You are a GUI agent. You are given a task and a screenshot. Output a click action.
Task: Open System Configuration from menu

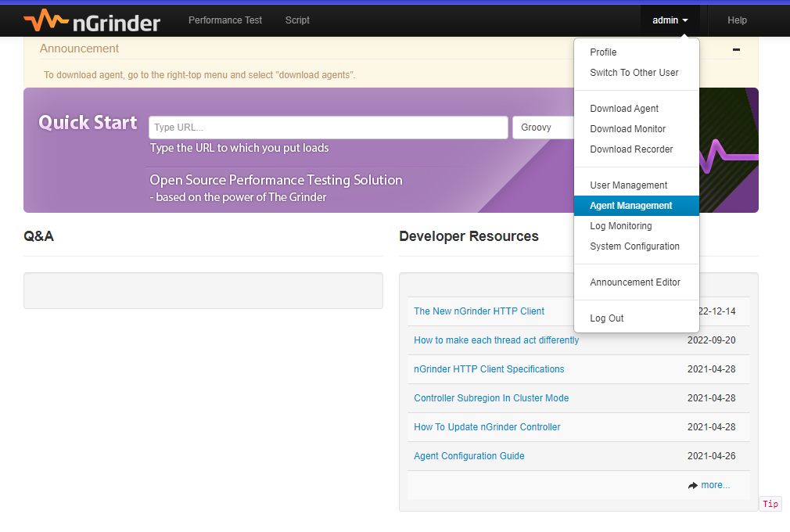tap(637, 246)
